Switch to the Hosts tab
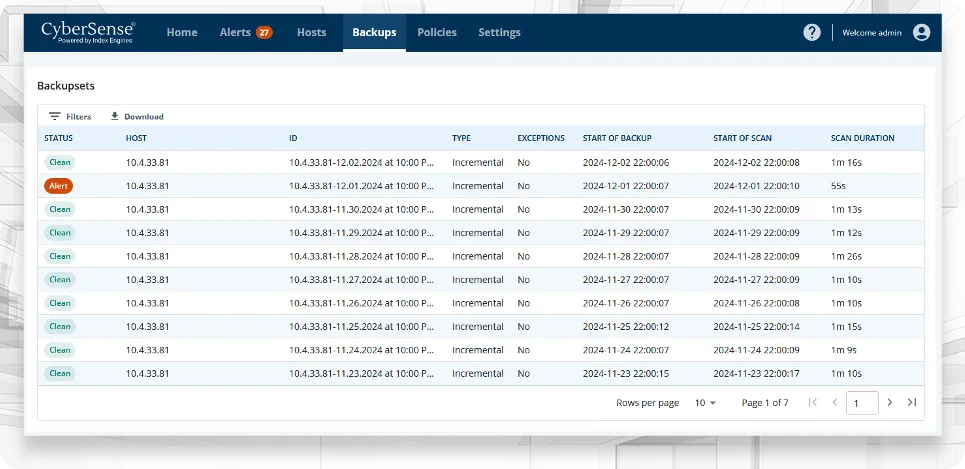The image size is (965, 469). point(312,32)
